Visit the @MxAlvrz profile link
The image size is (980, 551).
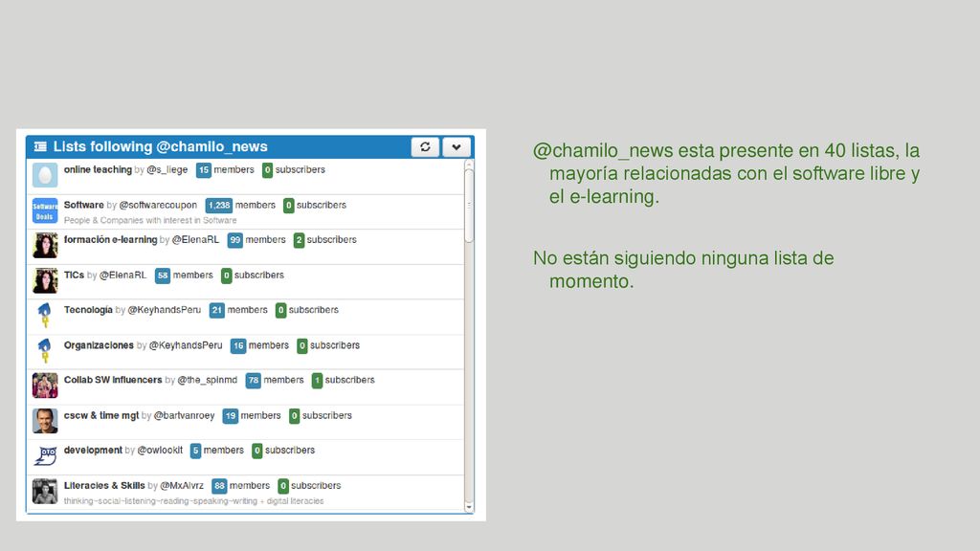point(182,485)
